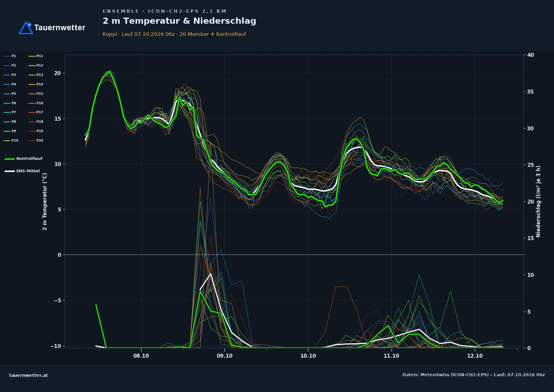Image resolution: width=554 pixels, height=392 pixels.
Task: Click the 25 precipitation axis tick label
Action: point(531,165)
